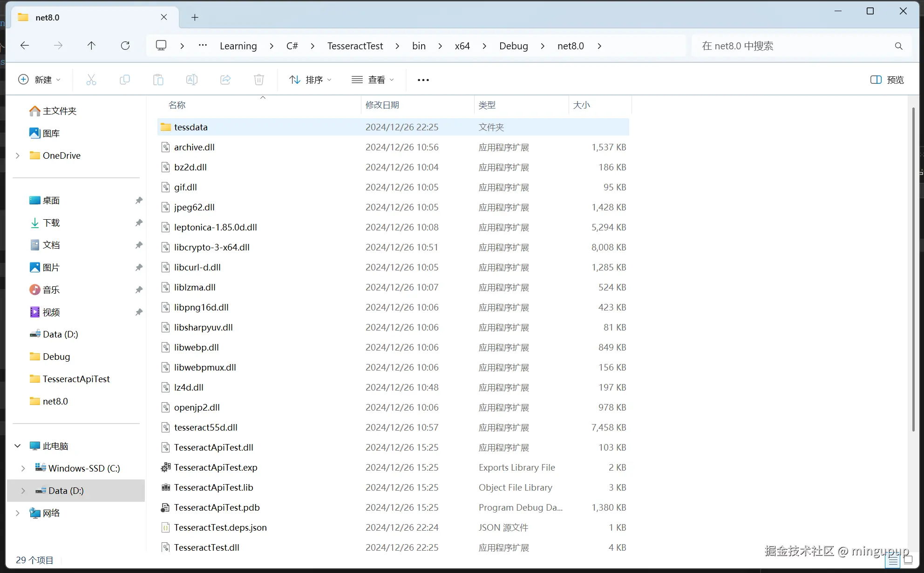Switch to large icons view in status bar
Viewport: 924px width, 573px height.
coord(908,560)
